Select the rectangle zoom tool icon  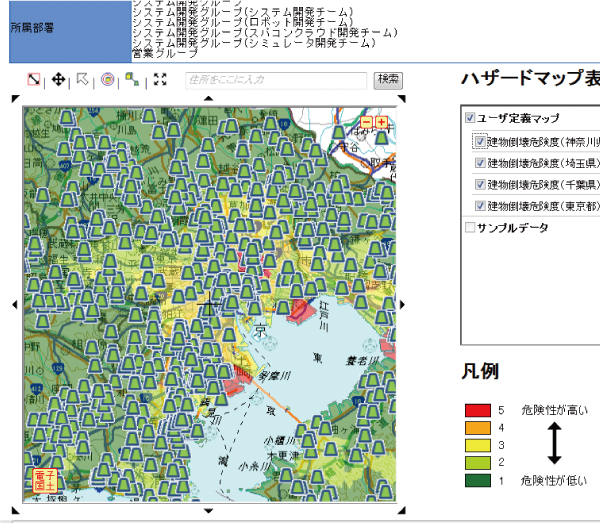pos(34,80)
